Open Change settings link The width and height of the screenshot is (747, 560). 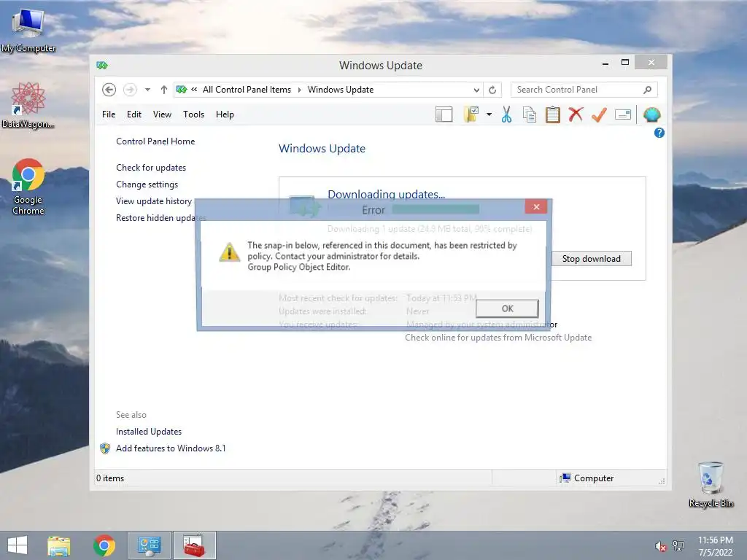[147, 184]
